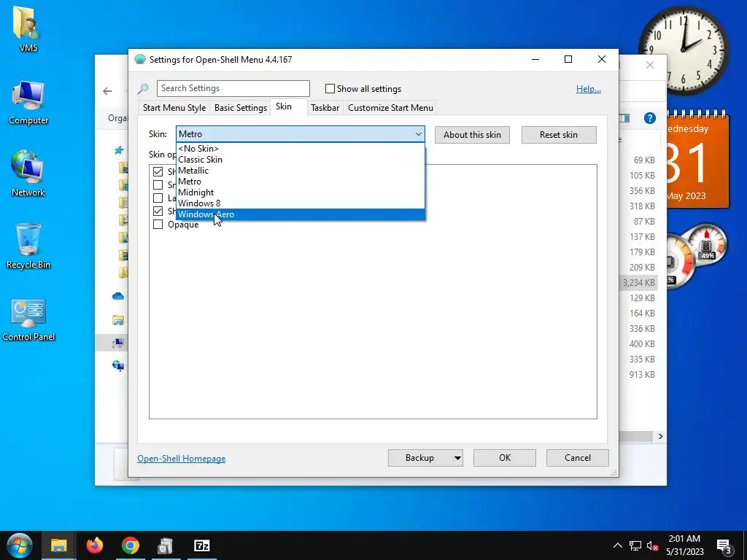Open Customize Start Menu tab

pos(391,108)
